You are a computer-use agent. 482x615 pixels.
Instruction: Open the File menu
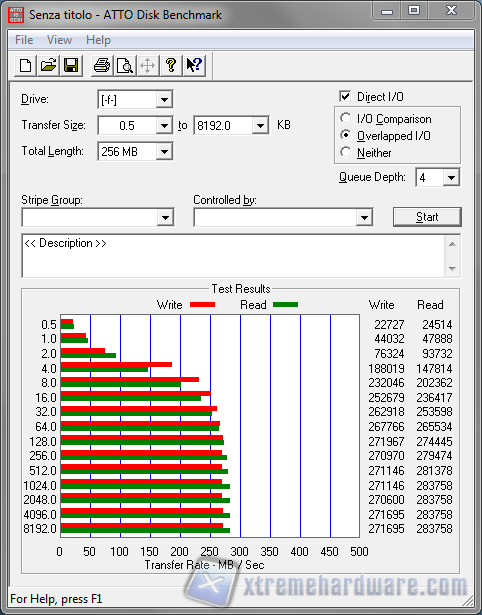click(x=24, y=40)
